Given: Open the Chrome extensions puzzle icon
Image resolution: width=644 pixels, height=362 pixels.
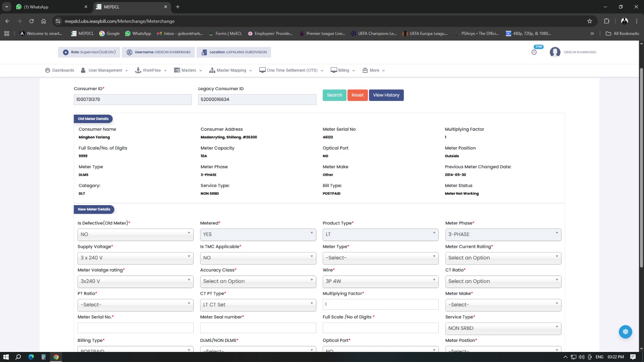Looking at the screenshot, I should point(607,21).
